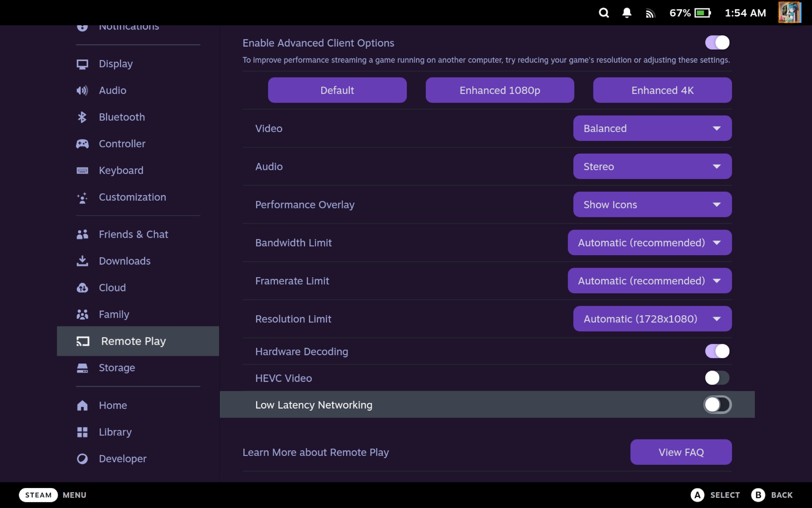Switch to Downloads settings
Image resolution: width=812 pixels, height=508 pixels.
[138, 261]
